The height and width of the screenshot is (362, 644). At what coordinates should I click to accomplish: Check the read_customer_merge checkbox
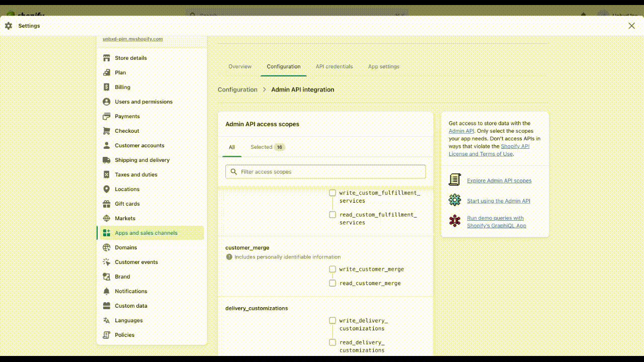333,283
